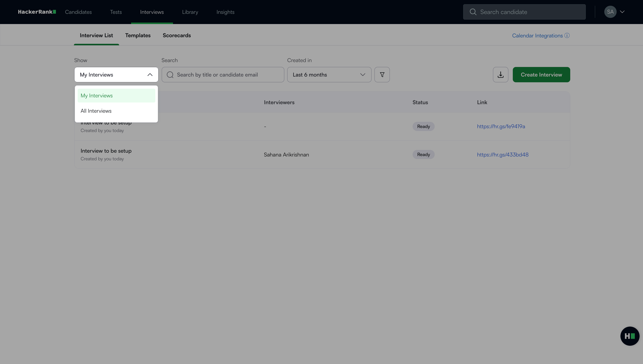The image size is (643, 364).
Task: Click the filter funnel icon
Action: tap(382, 74)
